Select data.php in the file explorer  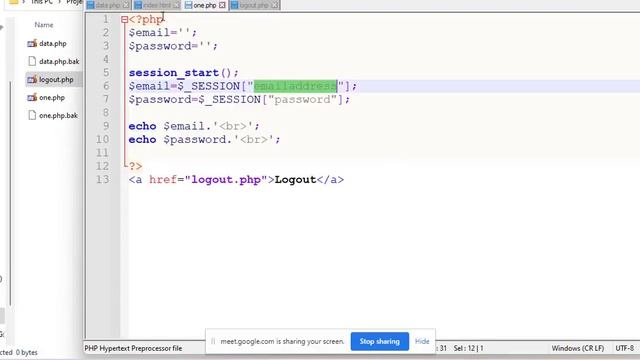click(x=53, y=43)
